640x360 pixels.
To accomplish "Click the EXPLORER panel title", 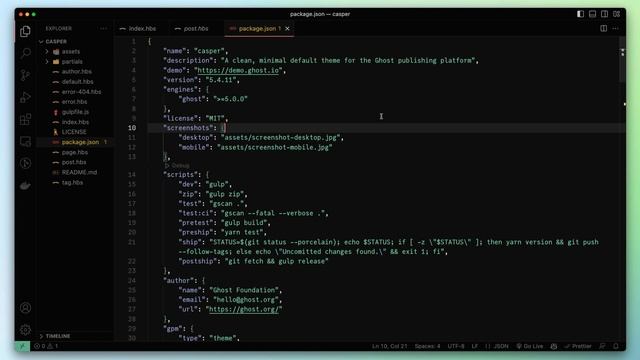I will [x=59, y=29].
